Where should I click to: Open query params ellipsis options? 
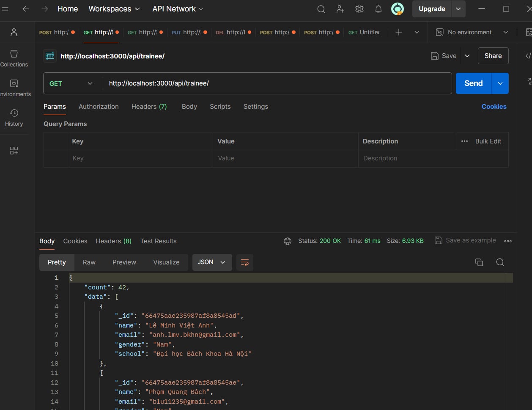(x=464, y=141)
